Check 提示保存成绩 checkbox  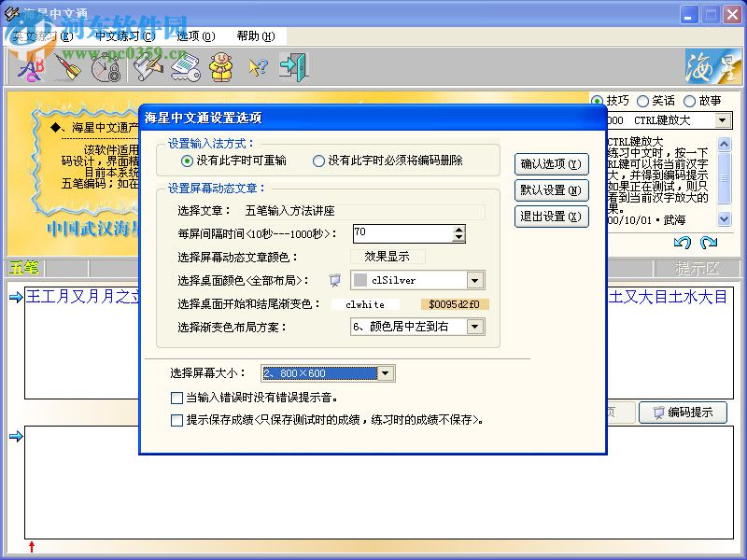tap(176, 420)
